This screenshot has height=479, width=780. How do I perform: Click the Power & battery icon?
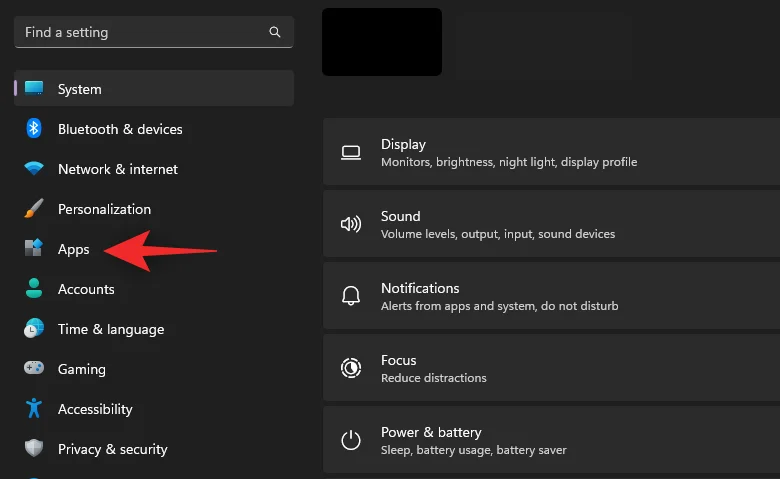pos(351,440)
